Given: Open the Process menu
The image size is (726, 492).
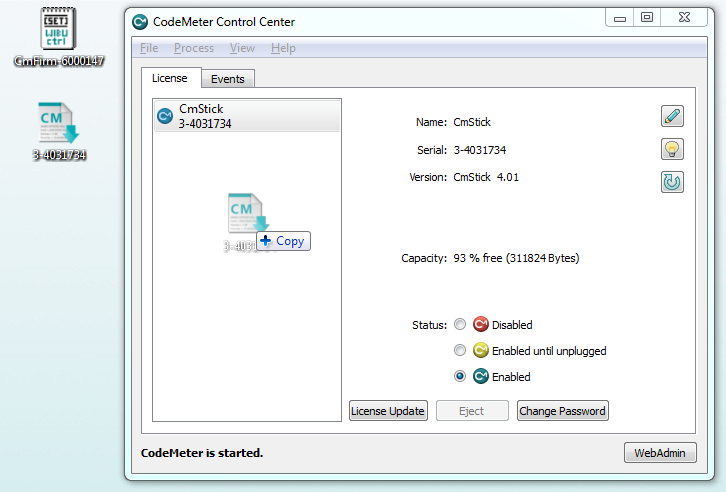Looking at the screenshot, I should (194, 48).
